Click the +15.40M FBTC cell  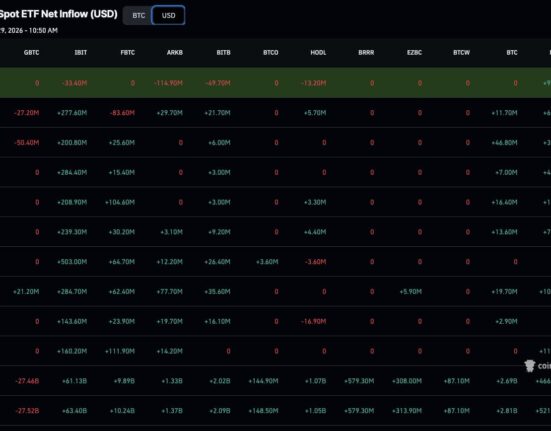(122, 172)
